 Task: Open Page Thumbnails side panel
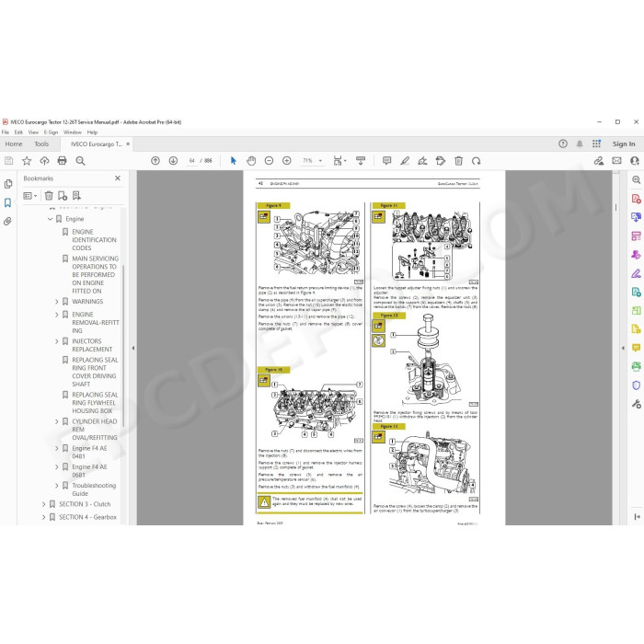[x=7, y=184]
